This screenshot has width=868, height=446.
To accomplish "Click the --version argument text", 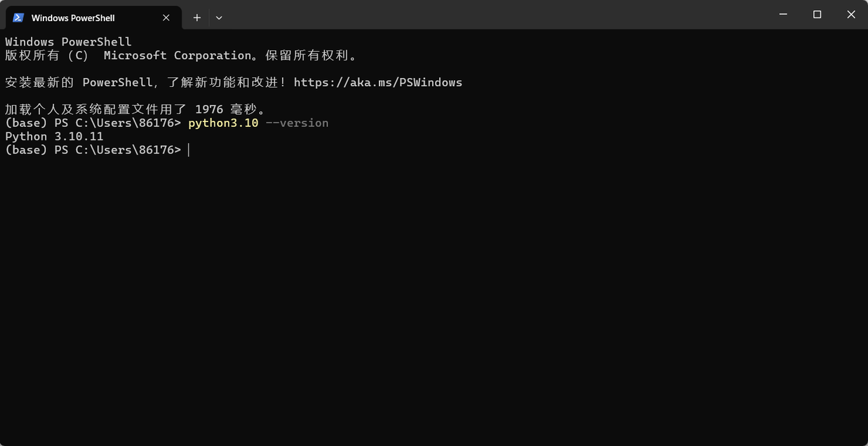I will (297, 123).
